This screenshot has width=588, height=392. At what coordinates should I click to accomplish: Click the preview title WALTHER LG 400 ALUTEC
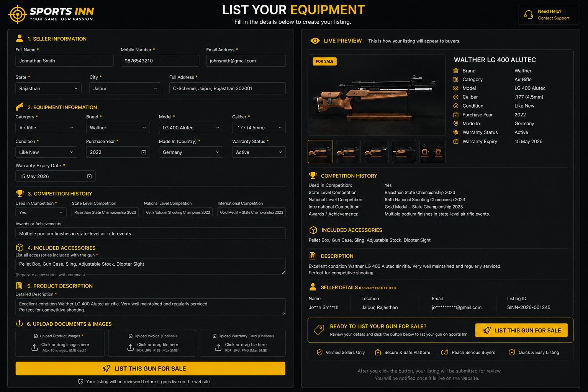coord(495,60)
